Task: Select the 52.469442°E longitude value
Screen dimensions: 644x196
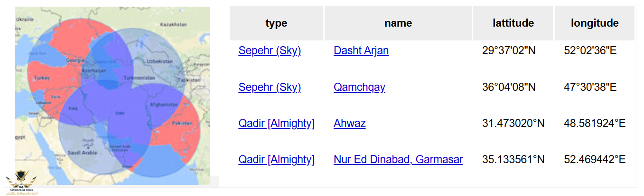Action: coord(595,159)
